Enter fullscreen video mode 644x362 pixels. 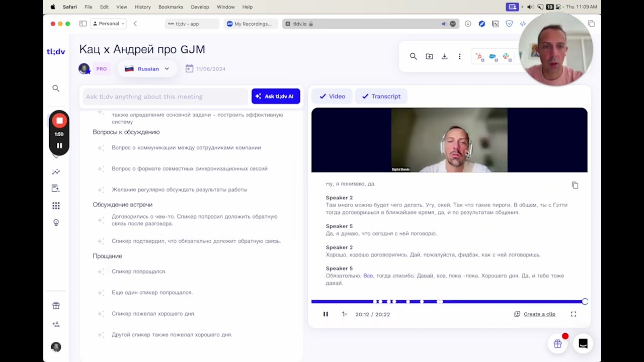pyautogui.click(x=573, y=314)
